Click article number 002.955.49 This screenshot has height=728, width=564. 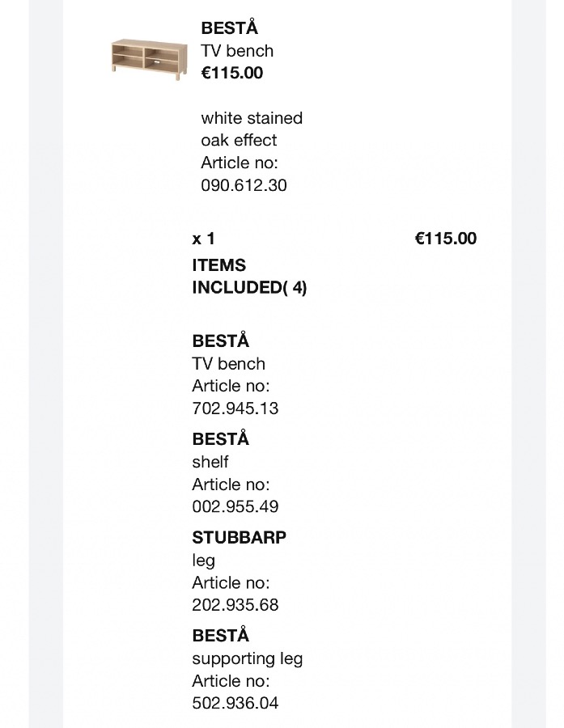235,506
